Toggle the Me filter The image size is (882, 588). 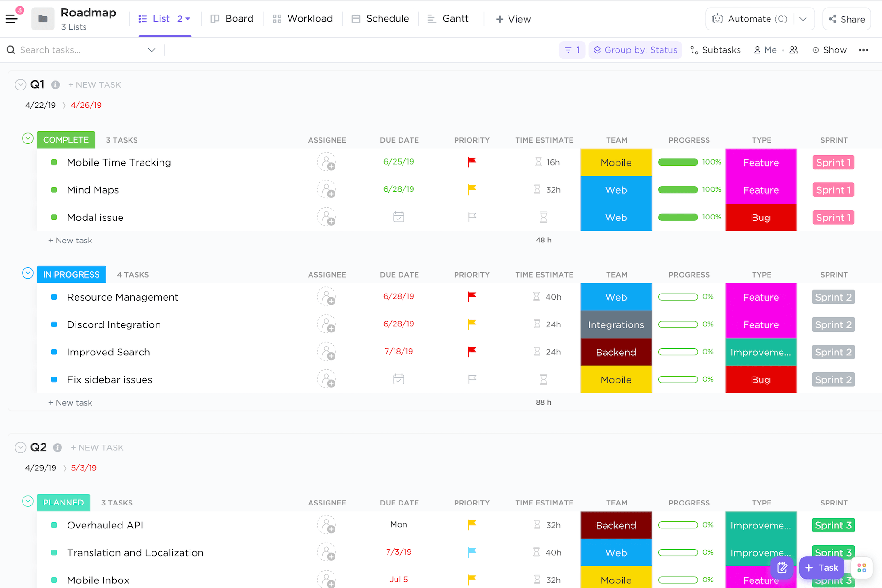(766, 50)
